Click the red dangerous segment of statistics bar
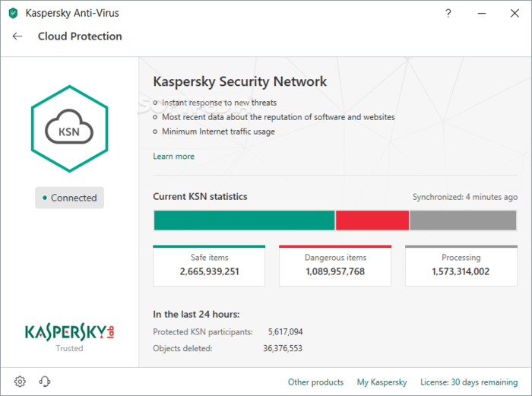The image size is (532, 396). tap(372, 220)
